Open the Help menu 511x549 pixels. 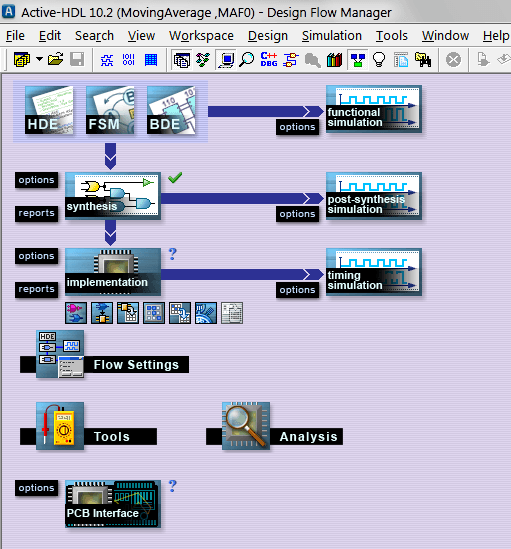click(496, 36)
